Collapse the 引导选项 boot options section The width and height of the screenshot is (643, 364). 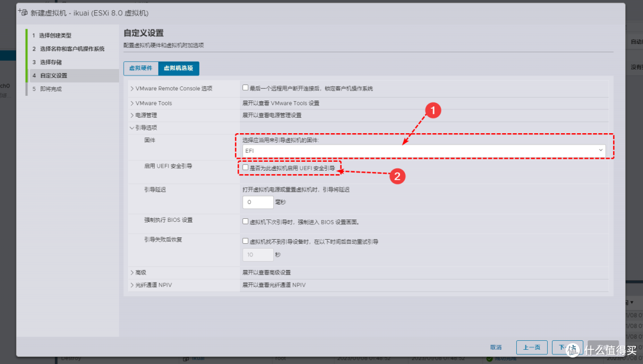click(145, 127)
